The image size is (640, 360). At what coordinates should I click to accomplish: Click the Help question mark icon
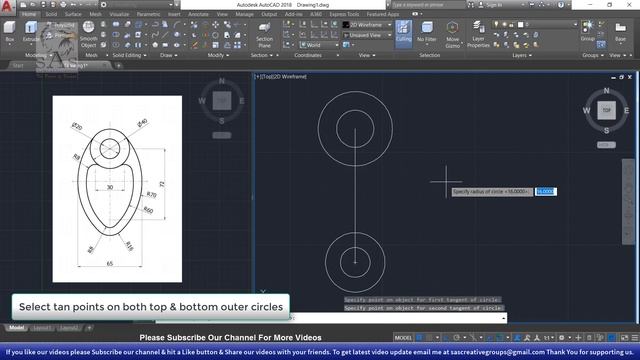coord(561,5)
